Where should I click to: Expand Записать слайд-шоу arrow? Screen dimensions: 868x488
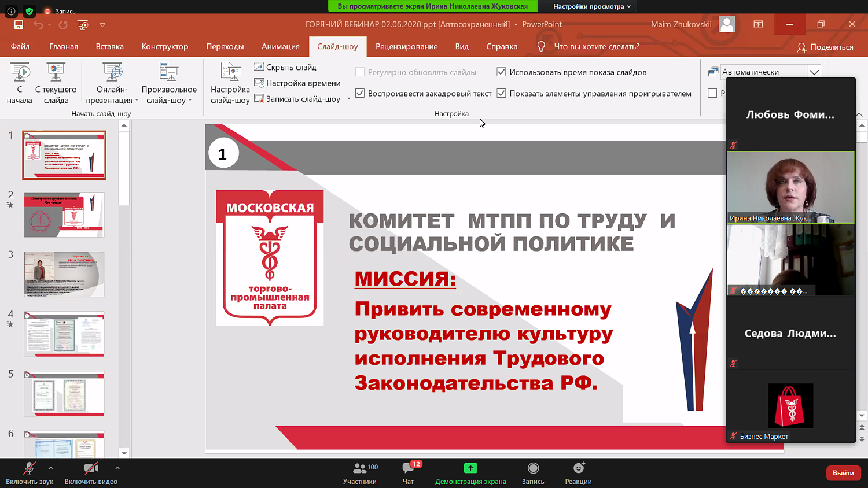pos(348,99)
